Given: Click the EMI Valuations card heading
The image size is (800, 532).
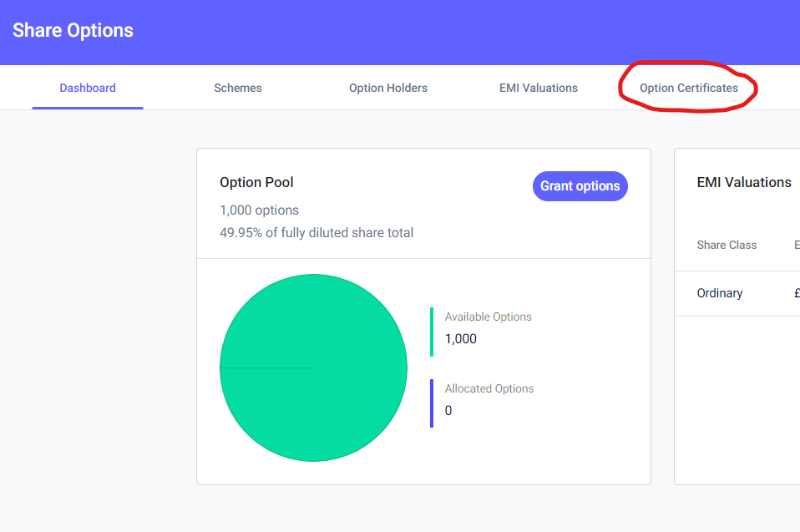Looking at the screenshot, I should click(743, 182).
